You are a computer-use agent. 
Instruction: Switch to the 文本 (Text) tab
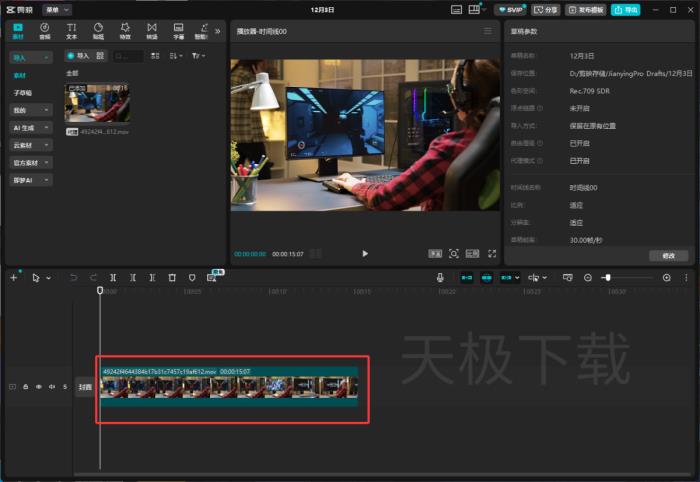point(71,30)
